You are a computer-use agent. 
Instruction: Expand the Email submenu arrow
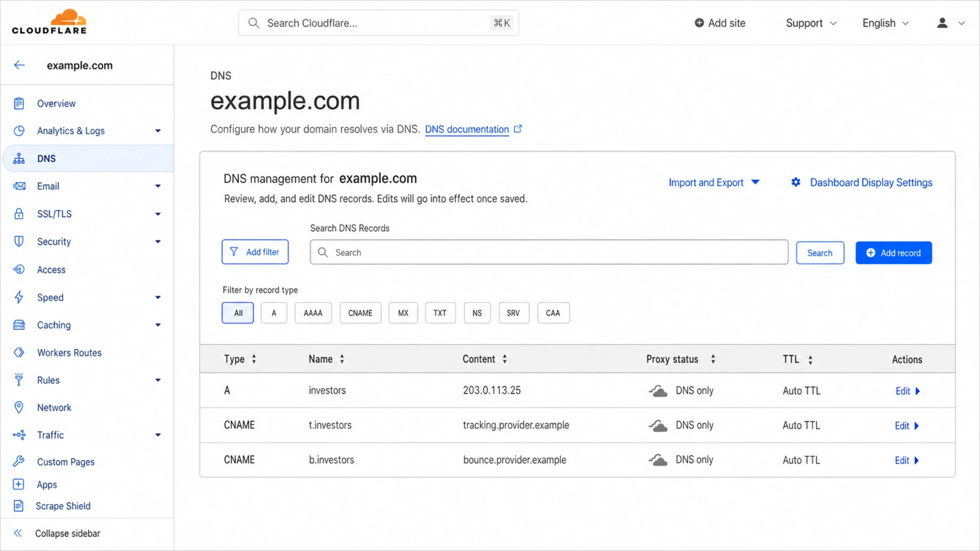(158, 186)
